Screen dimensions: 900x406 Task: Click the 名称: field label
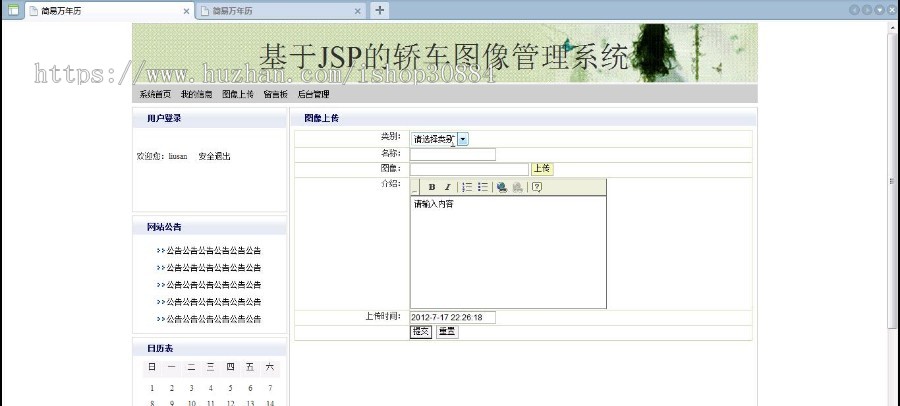[x=391, y=153]
